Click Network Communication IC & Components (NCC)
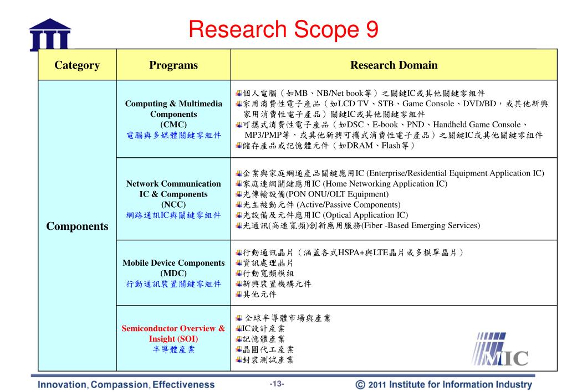The width and height of the screenshot is (567, 392). tap(173, 194)
